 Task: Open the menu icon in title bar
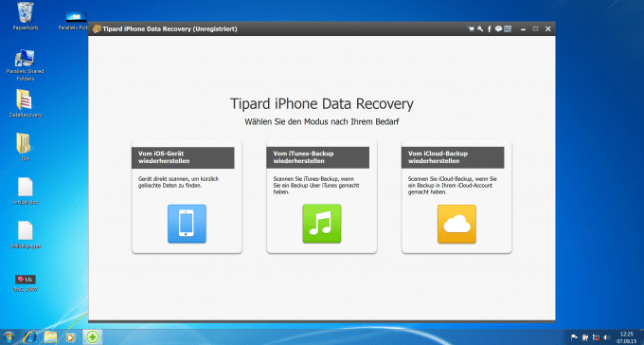508,28
